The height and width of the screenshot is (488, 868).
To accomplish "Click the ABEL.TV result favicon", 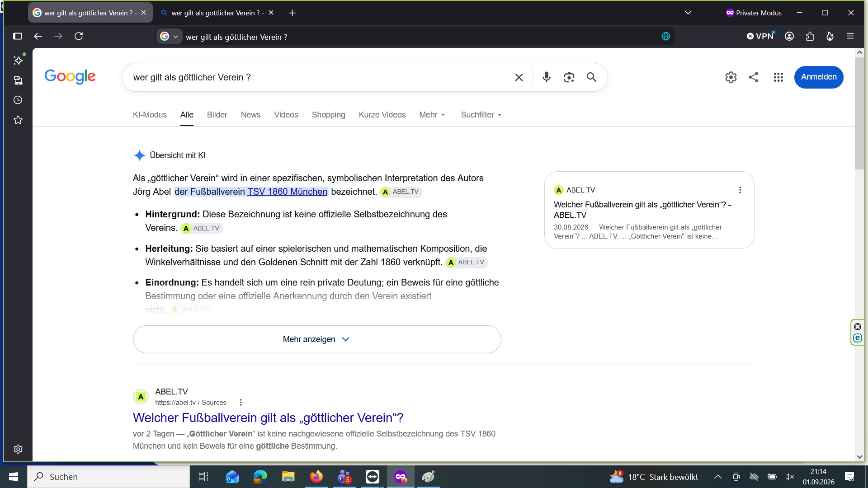I will [141, 397].
